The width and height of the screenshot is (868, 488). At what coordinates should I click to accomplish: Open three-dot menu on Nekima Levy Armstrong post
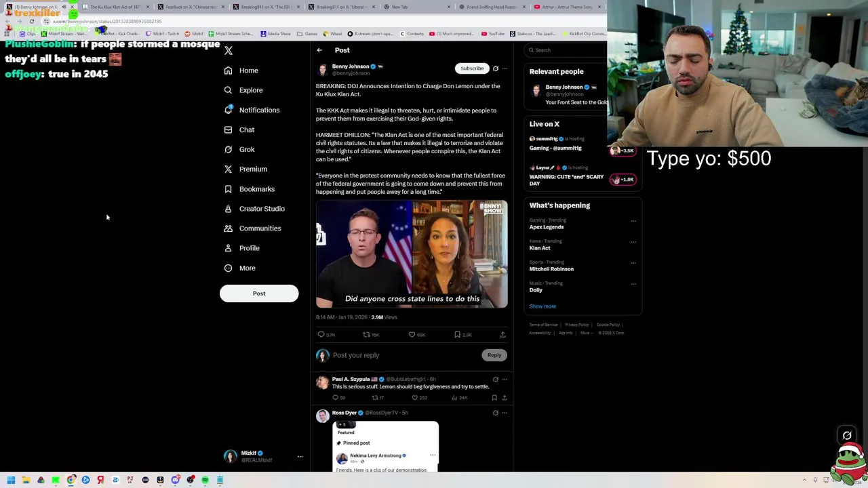[x=433, y=455]
